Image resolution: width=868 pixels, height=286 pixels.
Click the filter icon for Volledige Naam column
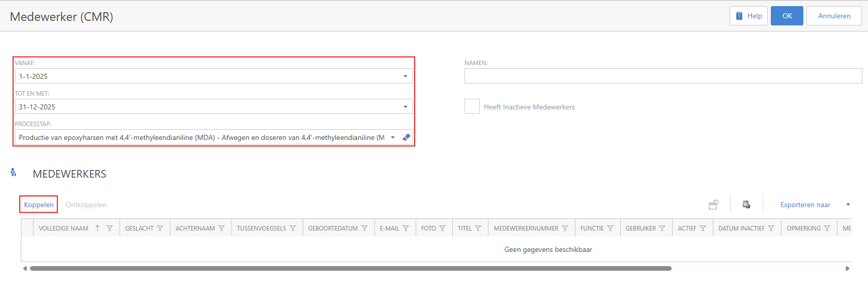[x=109, y=228]
